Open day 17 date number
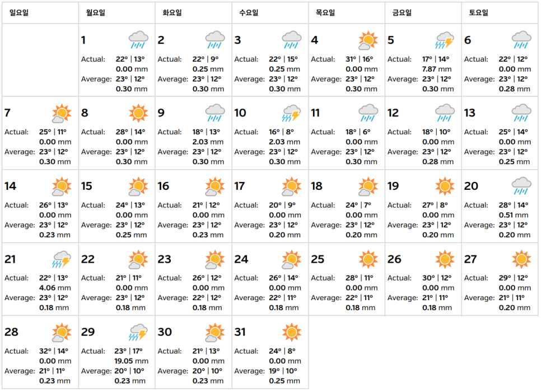This screenshot has height=392, width=541. pyautogui.click(x=240, y=186)
